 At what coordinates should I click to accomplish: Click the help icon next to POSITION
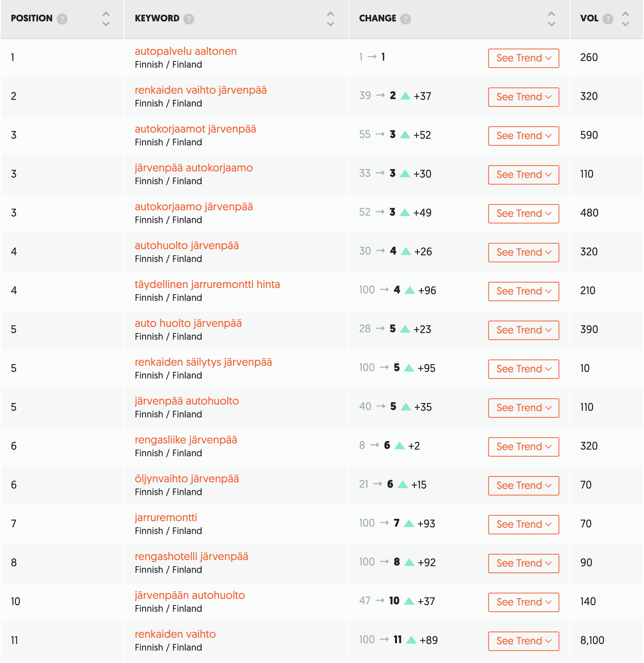coord(62,19)
